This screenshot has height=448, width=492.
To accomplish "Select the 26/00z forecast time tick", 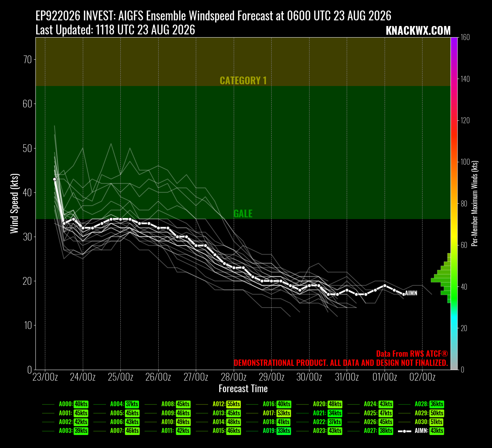I will 158,377.
